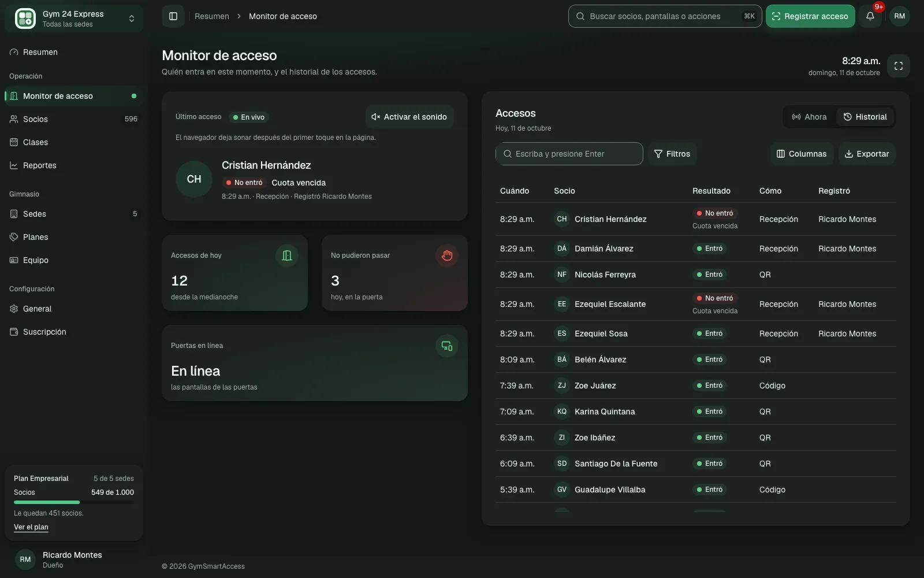Open the notifications bell
The image size is (924, 578).
[x=870, y=16]
